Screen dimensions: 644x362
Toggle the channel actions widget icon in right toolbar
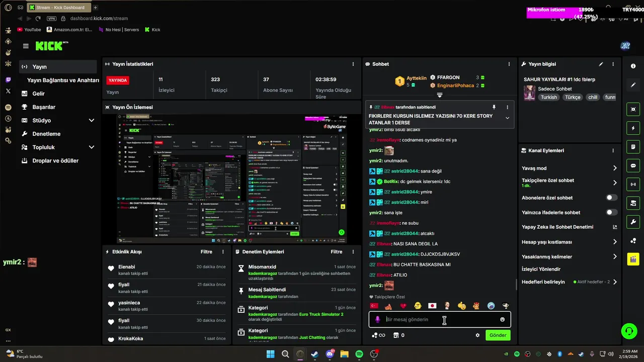633,203
